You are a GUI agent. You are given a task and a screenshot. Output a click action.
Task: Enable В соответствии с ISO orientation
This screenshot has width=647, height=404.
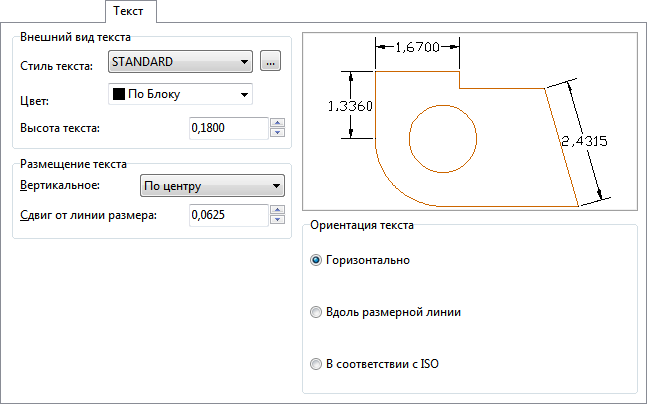point(317,364)
